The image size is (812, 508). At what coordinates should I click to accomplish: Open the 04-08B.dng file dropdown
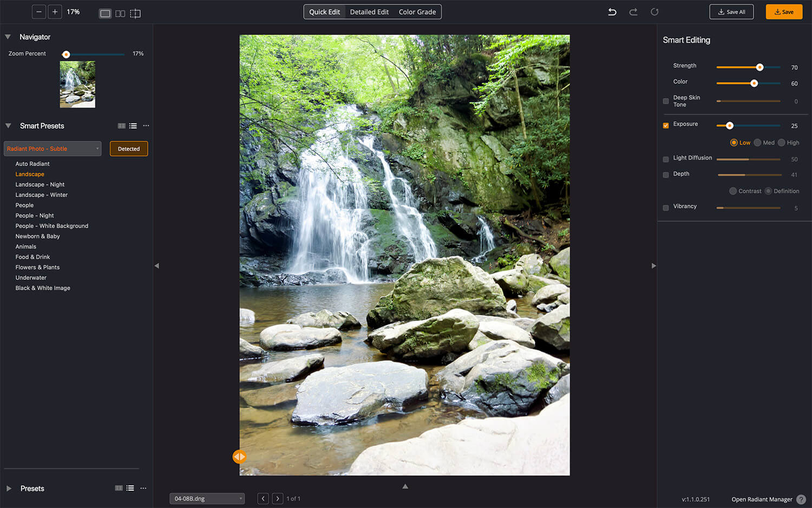point(207,499)
